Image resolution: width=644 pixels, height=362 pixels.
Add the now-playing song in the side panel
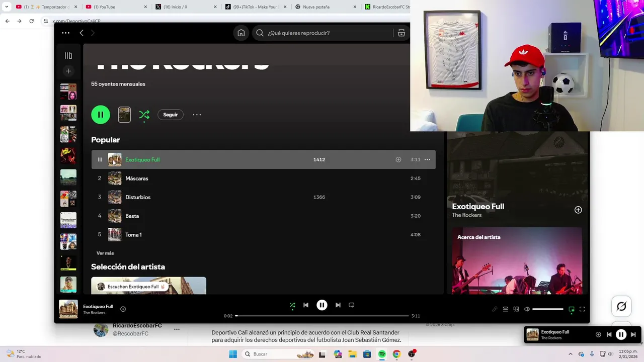click(578, 210)
